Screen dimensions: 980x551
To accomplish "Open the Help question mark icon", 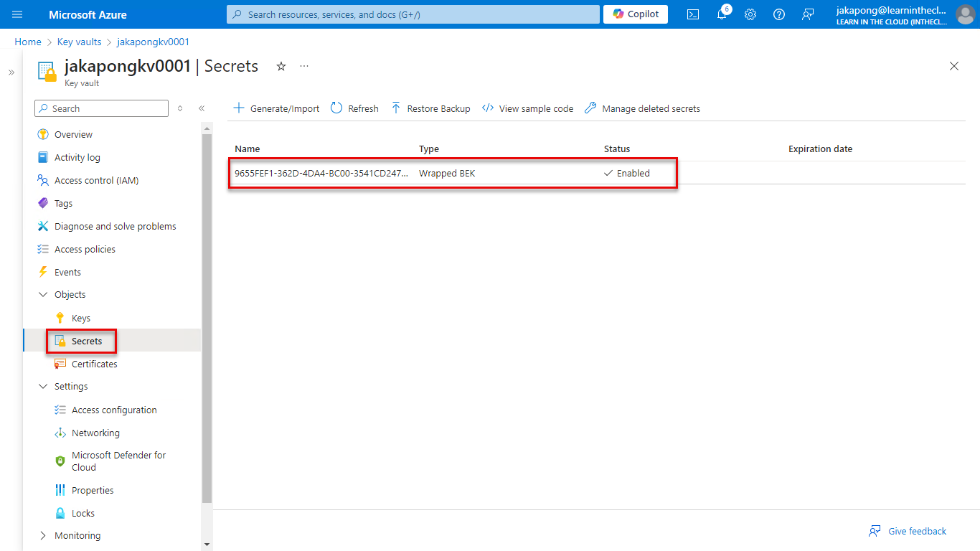I will [x=779, y=14].
